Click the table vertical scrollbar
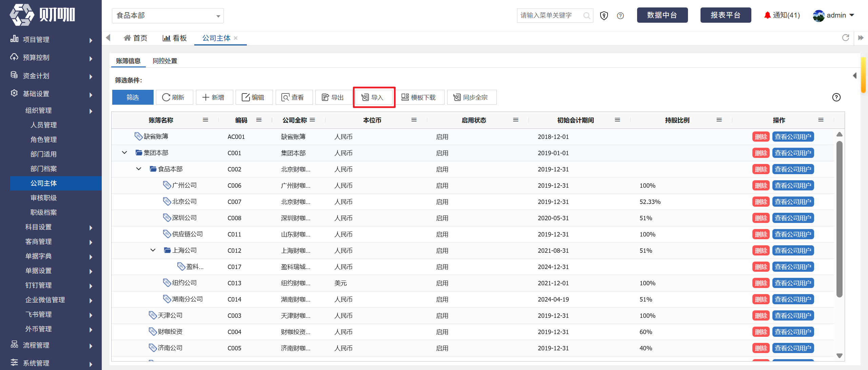This screenshot has width=868, height=370. pyautogui.click(x=840, y=219)
